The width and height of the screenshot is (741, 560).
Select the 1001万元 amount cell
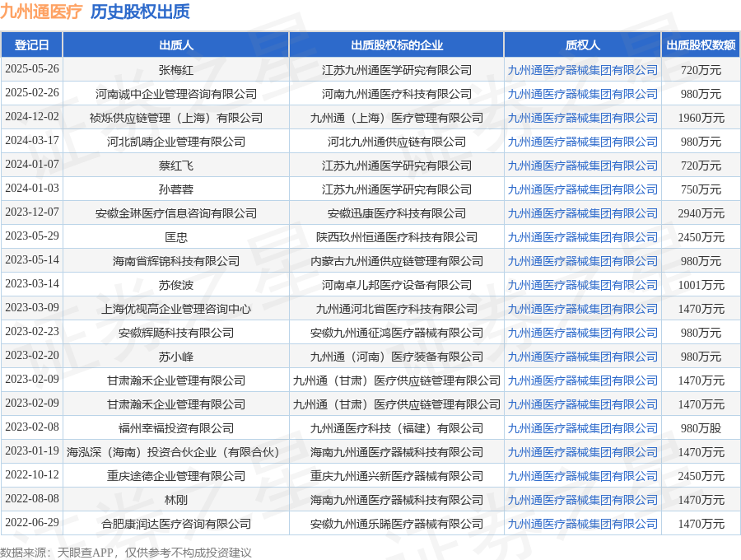pyautogui.click(x=701, y=285)
